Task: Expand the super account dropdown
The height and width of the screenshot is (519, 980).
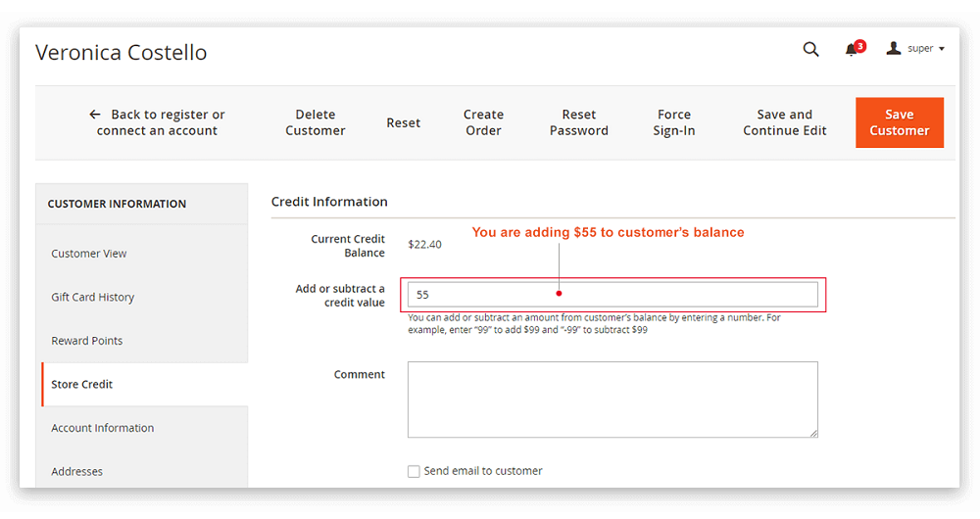Action: click(926, 49)
